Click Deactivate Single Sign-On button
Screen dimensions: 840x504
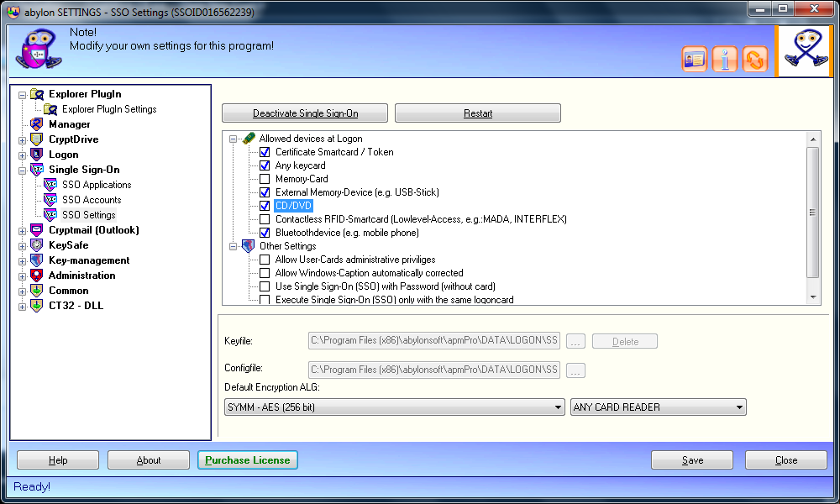click(x=305, y=113)
